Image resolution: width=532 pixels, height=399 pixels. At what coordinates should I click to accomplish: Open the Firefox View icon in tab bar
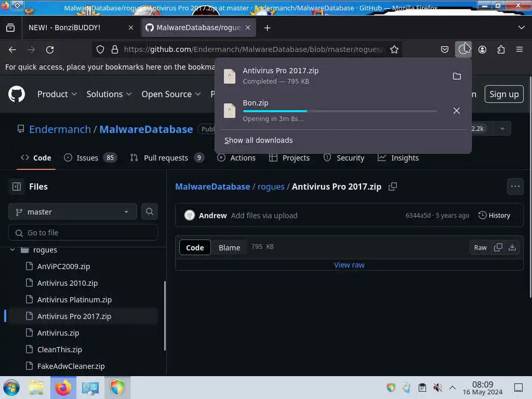click(10, 28)
